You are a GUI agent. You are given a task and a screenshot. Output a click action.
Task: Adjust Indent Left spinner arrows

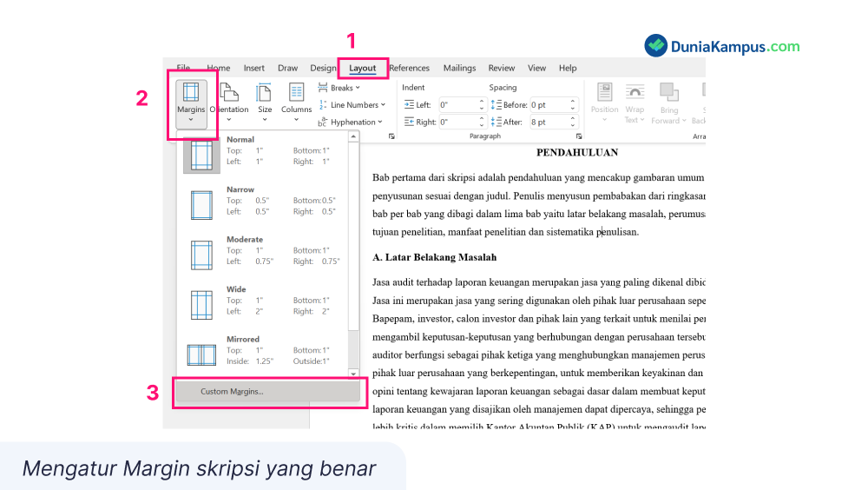pyautogui.click(x=482, y=105)
